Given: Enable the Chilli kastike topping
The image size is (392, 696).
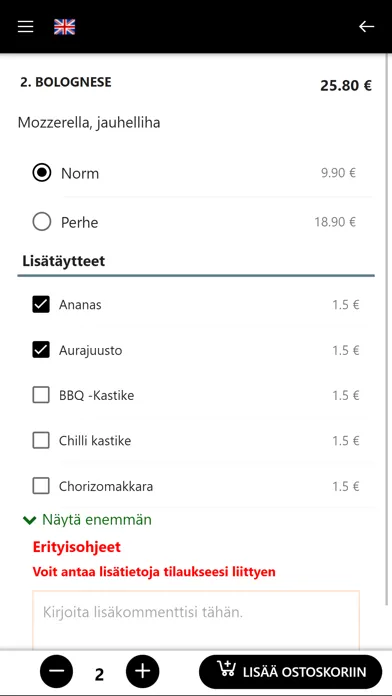Looking at the screenshot, I should [41, 441].
